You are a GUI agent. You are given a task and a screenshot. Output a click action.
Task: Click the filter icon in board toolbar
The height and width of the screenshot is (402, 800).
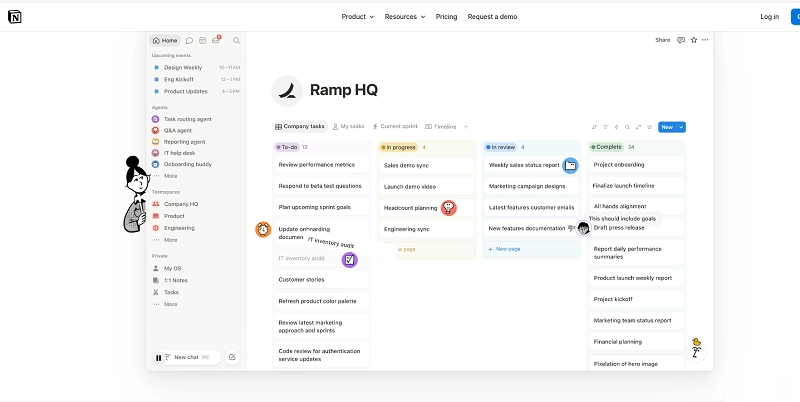606,127
